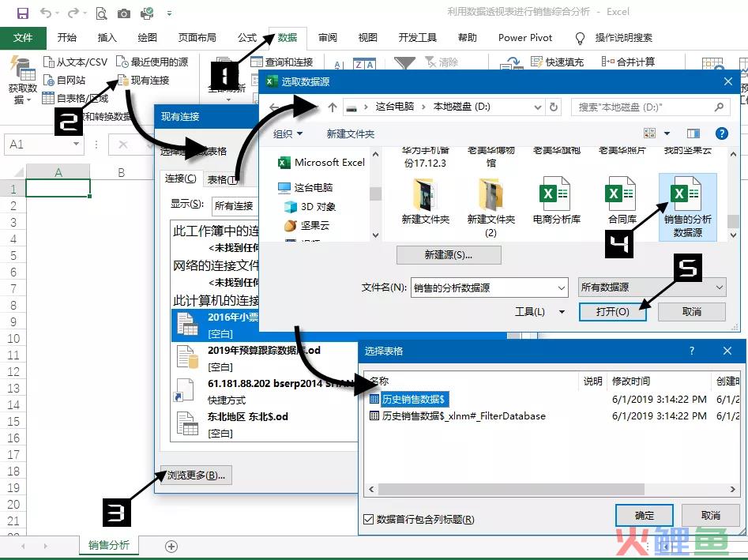Screen dimensions: 748x560
Task: Open 所有数据源 file type dropdown
Action: point(652,288)
